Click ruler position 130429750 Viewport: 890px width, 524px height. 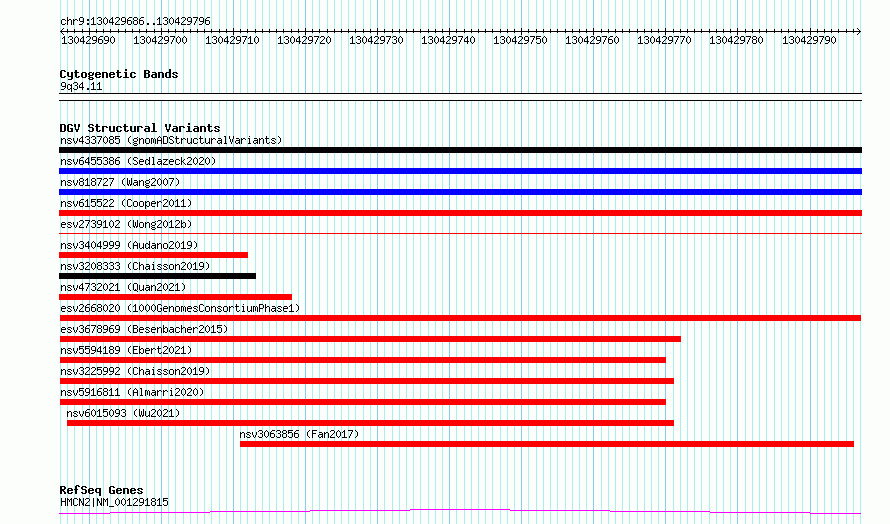point(520,40)
